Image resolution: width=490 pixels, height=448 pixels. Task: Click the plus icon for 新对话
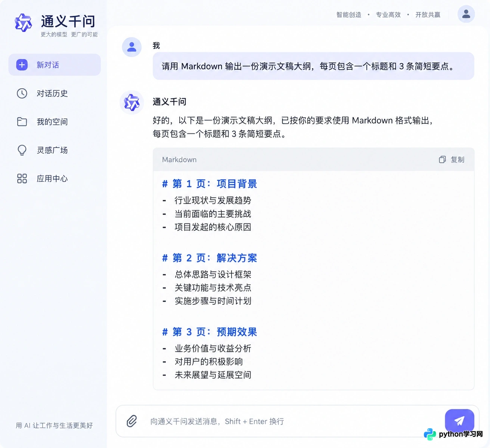tap(22, 65)
